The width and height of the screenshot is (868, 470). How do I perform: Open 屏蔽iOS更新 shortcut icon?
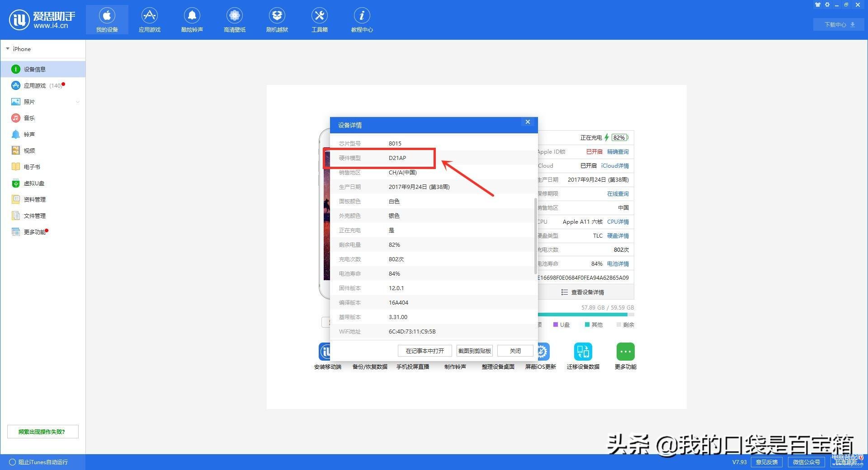(x=544, y=351)
